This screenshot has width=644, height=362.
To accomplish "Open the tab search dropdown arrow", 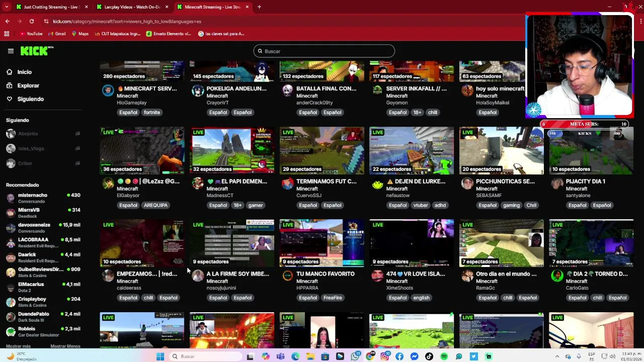I will (x=6, y=7).
